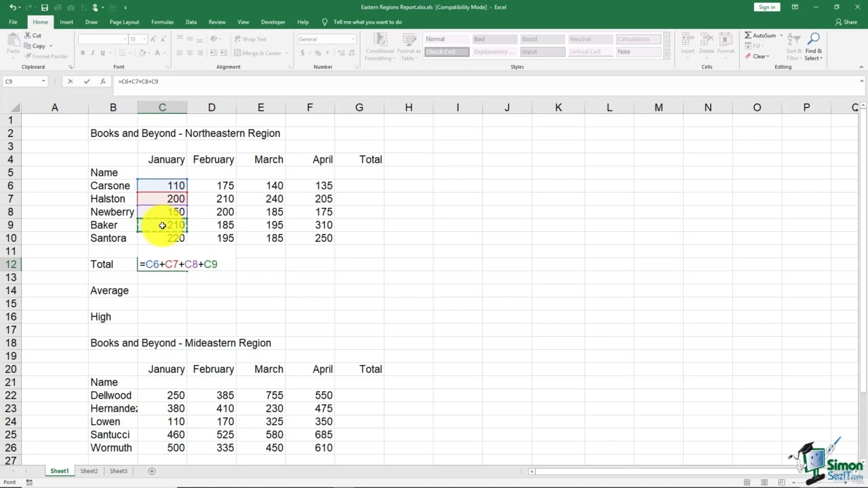Click the AutoSum sigma button
The width and height of the screenshot is (868, 488).
(760, 35)
